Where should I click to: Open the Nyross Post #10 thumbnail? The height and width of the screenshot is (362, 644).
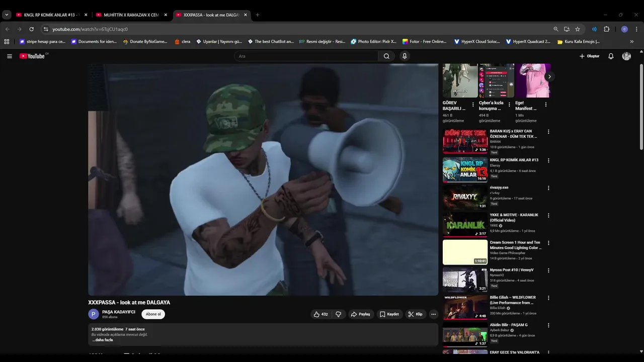(465, 280)
